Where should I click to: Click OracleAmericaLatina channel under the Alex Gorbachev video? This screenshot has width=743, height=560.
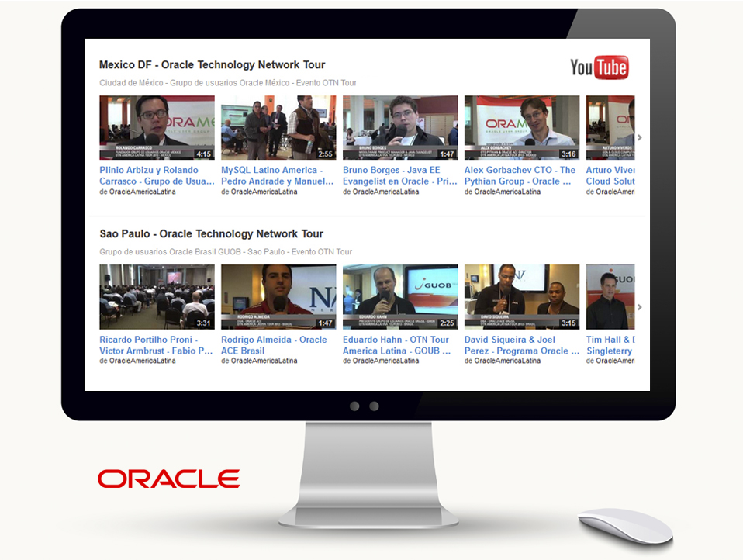tap(507, 192)
